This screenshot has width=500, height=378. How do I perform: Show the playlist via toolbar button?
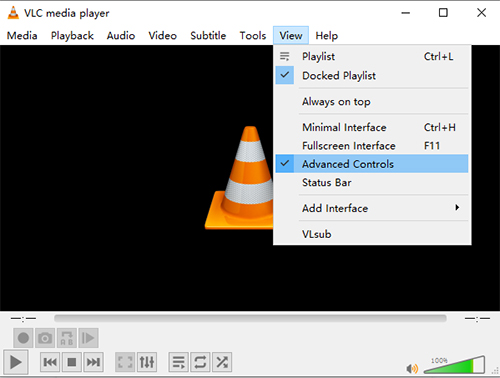tap(179, 362)
